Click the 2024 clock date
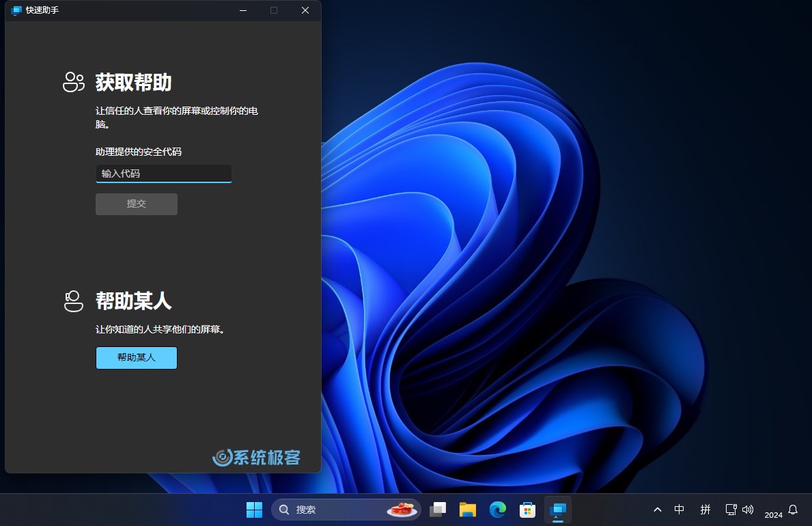This screenshot has height=526, width=812. [x=773, y=514]
